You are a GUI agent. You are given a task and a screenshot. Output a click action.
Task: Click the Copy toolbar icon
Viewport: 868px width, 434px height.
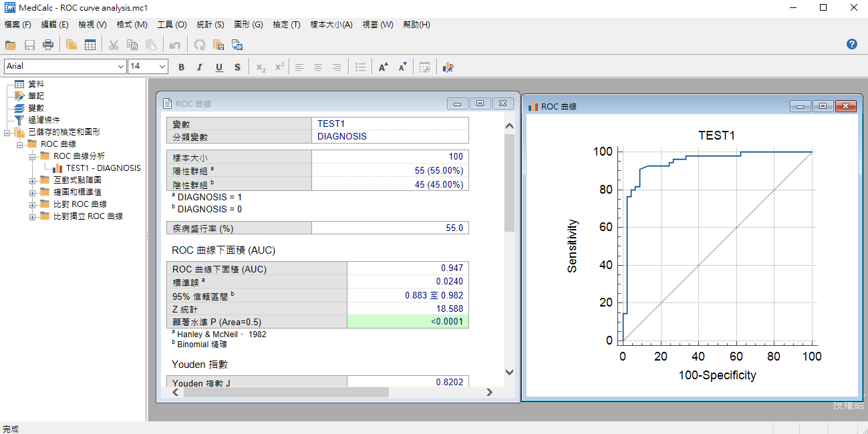pos(132,45)
